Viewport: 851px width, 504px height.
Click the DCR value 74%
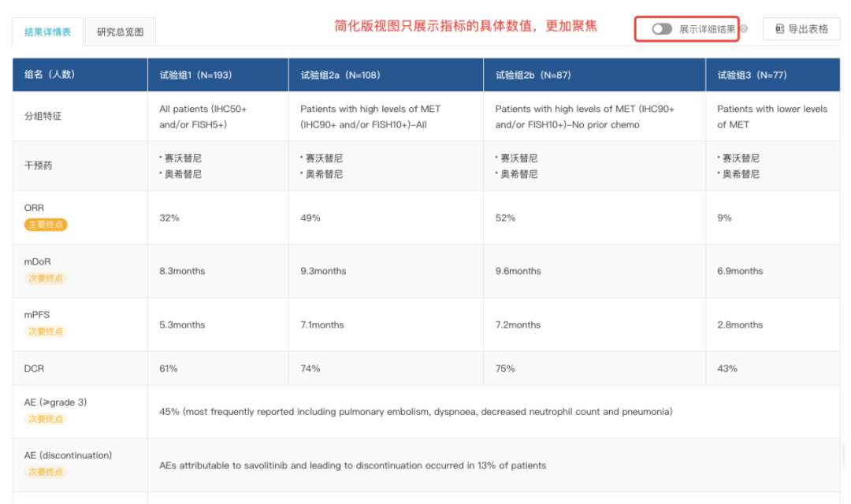(310, 369)
